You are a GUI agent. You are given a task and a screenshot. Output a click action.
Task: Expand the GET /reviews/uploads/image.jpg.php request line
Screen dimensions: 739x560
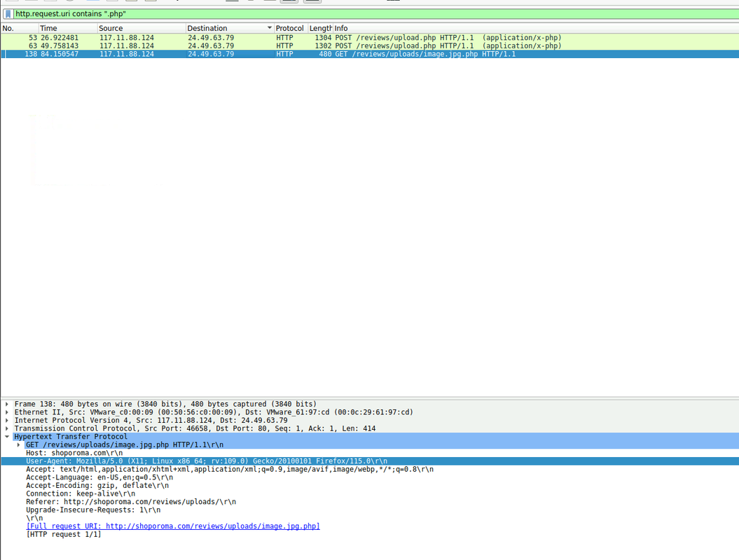[x=19, y=444]
